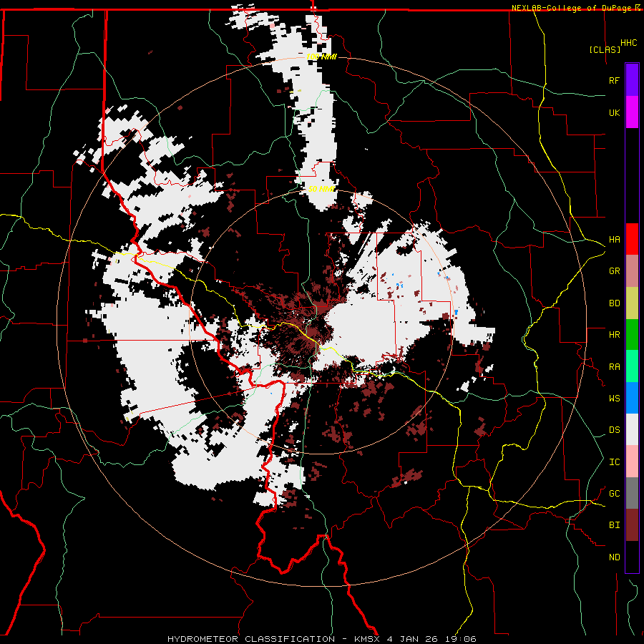Click the 'DS' legend label
Viewport: 644px width, 644px height.
(614, 430)
